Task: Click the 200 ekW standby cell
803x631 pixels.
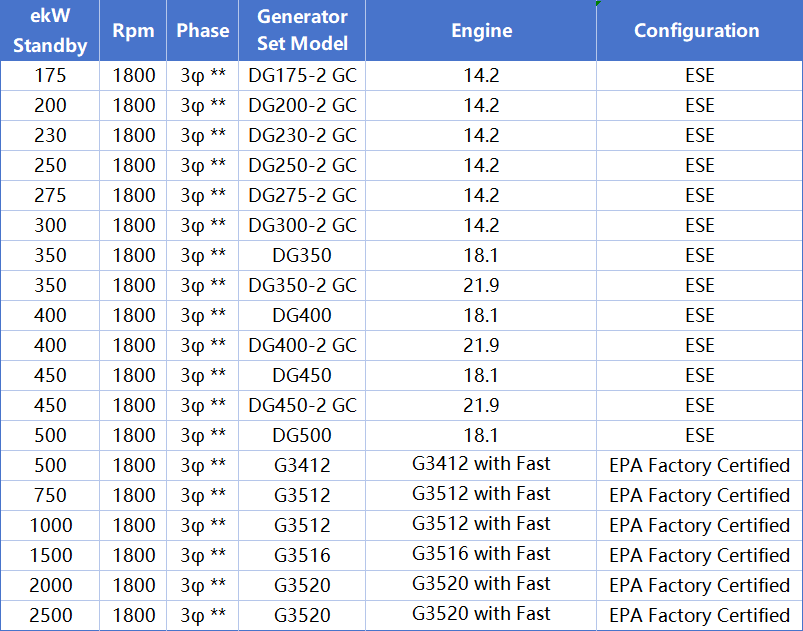Action: coord(50,106)
